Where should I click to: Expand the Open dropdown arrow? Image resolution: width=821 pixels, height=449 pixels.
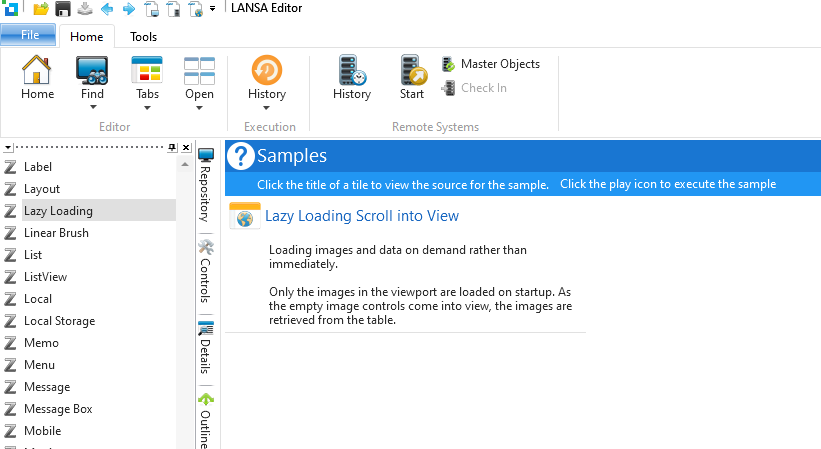point(199,108)
